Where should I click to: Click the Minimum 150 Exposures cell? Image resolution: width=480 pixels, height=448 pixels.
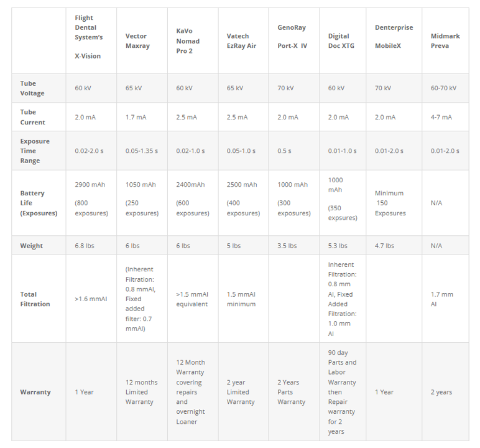click(394, 203)
